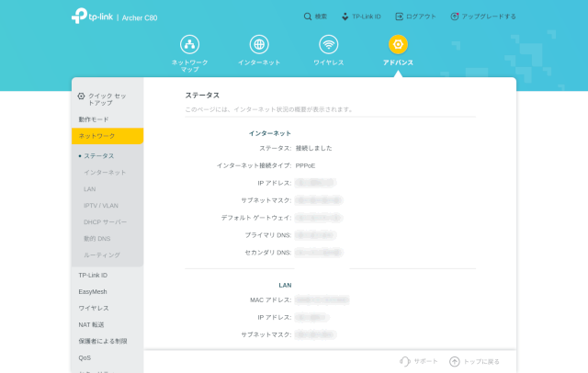Collapse the ネットワーク sidebar section
Image resolution: width=588 pixels, height=373 pixels.
pos(107,136)
